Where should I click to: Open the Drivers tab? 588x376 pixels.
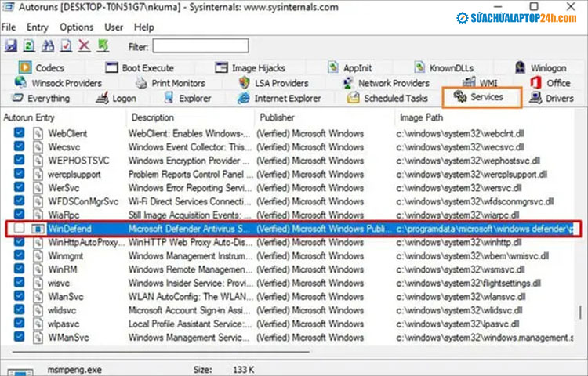point(551,98)
